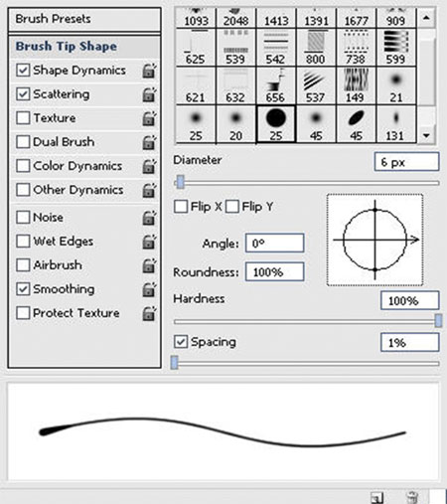Uncheck the Spacing checkbox

tap(181, 342)
